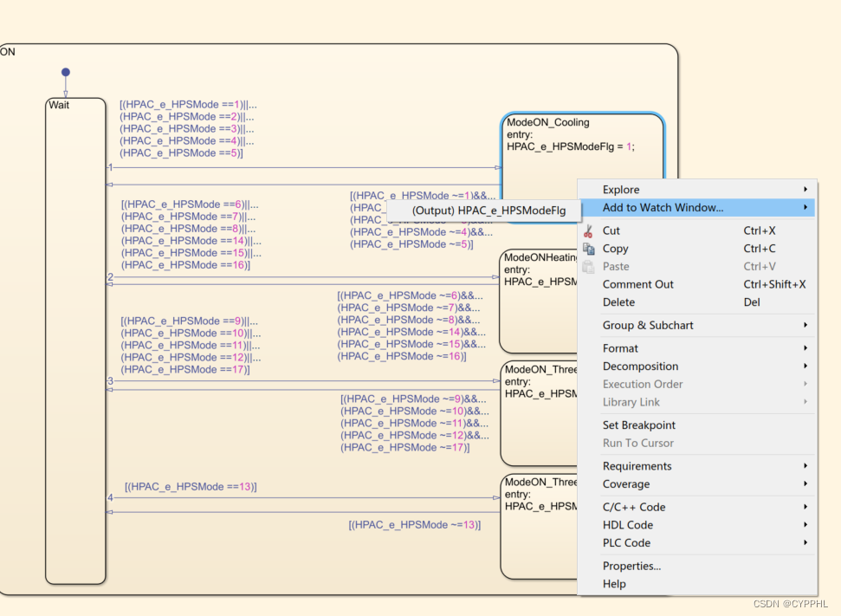Click the [(HPAC_e_HPSMode ==9)||... condition line
Viewport: 841px width, 616px height.
click(x=190, y=321)
